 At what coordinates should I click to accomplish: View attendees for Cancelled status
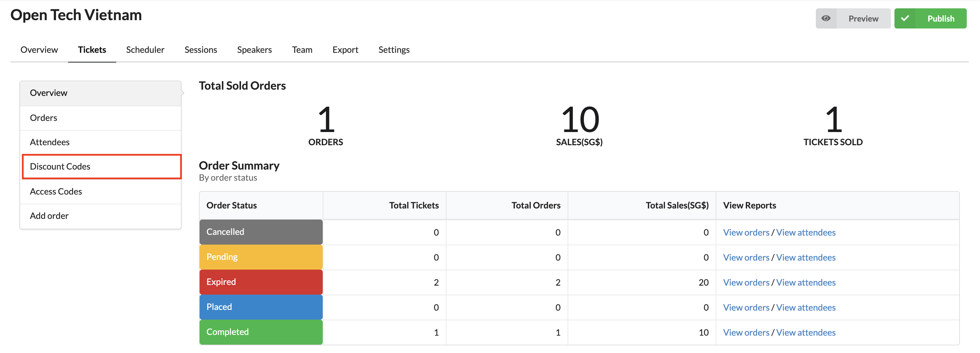click(x=805, y=232)
